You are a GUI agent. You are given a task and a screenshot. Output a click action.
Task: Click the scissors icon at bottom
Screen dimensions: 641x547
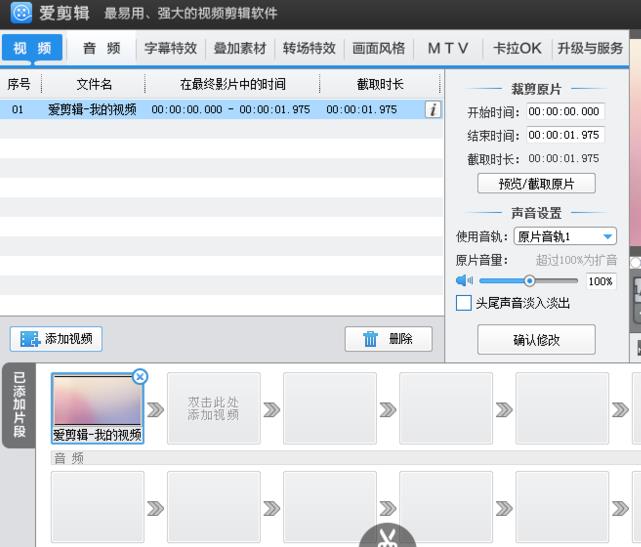[387, 538]
